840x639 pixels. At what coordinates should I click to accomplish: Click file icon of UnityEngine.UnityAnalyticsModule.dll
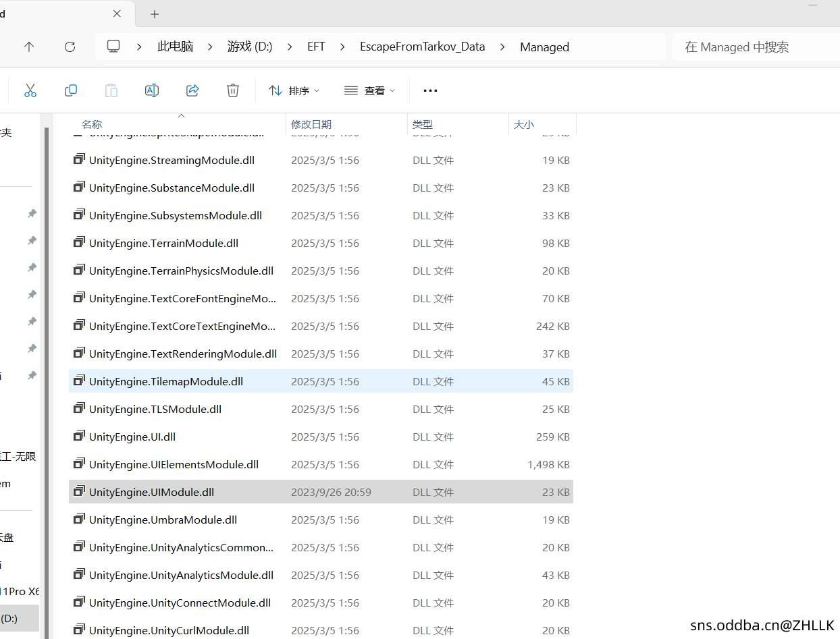79,575
